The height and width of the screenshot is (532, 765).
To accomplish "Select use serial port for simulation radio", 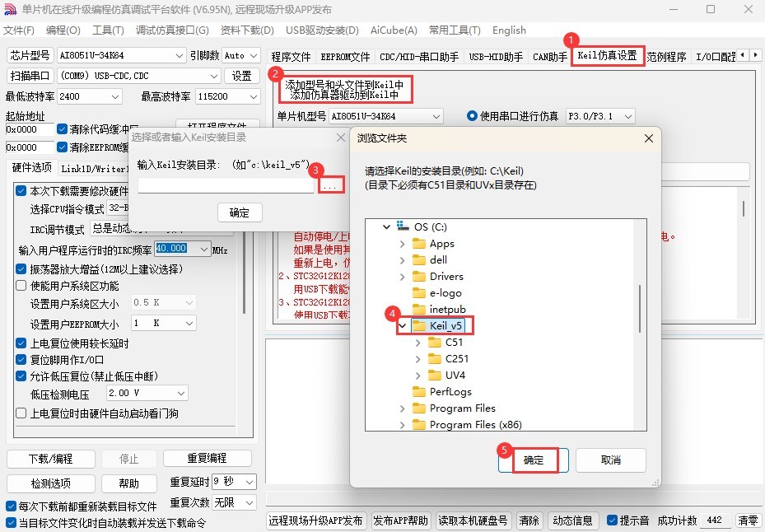I will click(x=472, y=116).
